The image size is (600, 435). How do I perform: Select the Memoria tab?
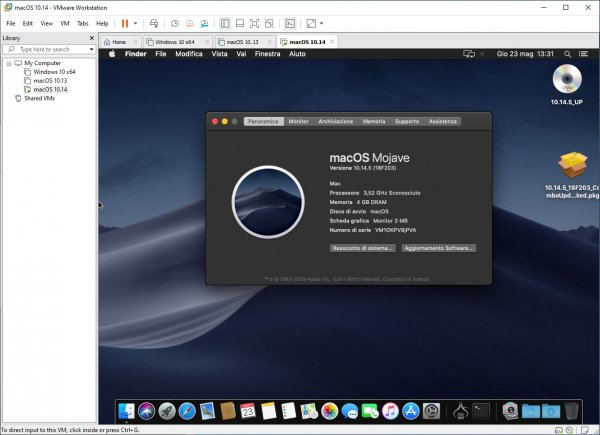[x=374, y=121]
